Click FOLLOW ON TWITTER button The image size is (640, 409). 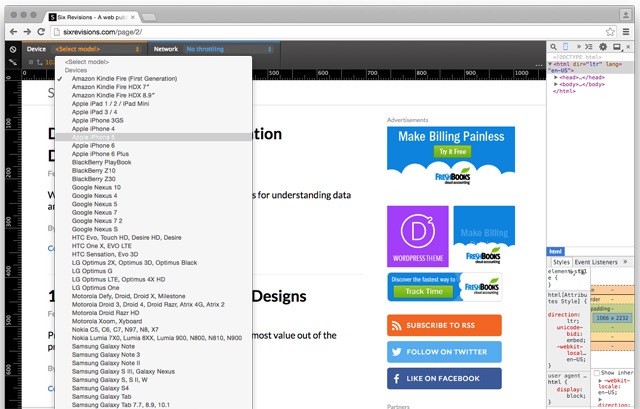(444, 352)
